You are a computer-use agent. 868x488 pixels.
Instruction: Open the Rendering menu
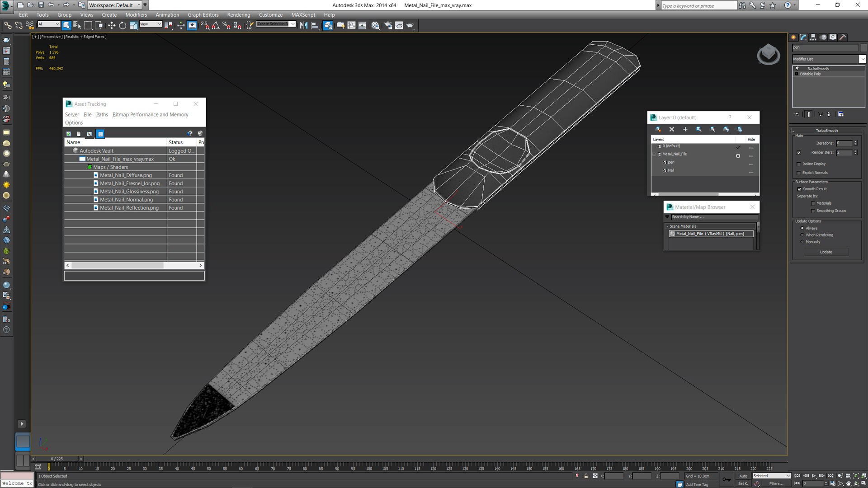pos(238,15)
